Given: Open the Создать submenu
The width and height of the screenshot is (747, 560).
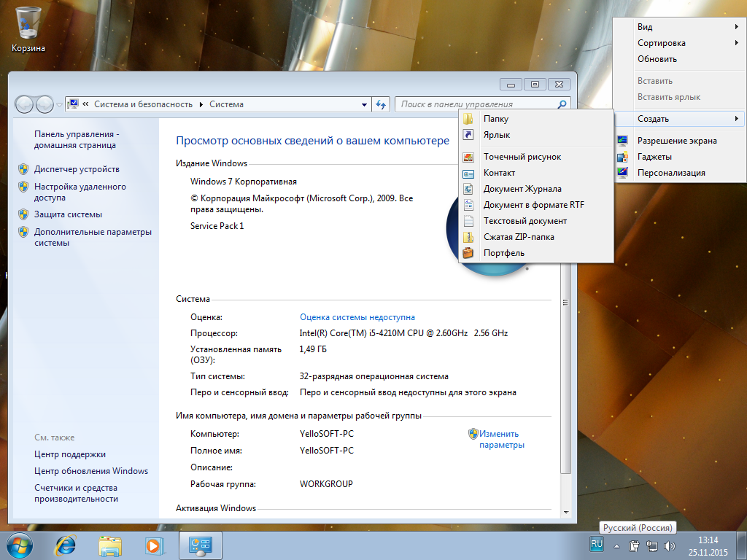Looking at the screenshot, I should (680, 119).
